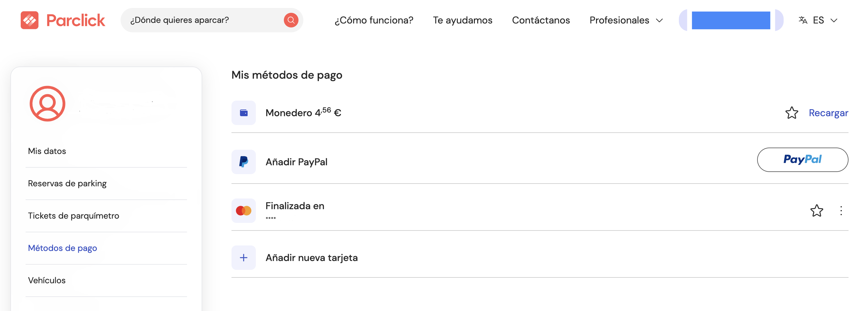868x311 pixels.
Task: Click the Mastercard icon on the saved card
Action: [x=244, y=210]
